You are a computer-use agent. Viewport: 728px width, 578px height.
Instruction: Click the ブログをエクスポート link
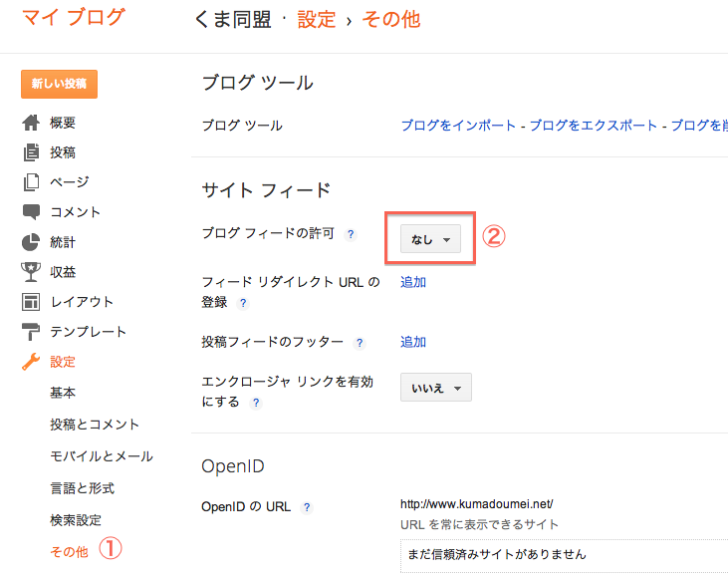pos(594,126)
